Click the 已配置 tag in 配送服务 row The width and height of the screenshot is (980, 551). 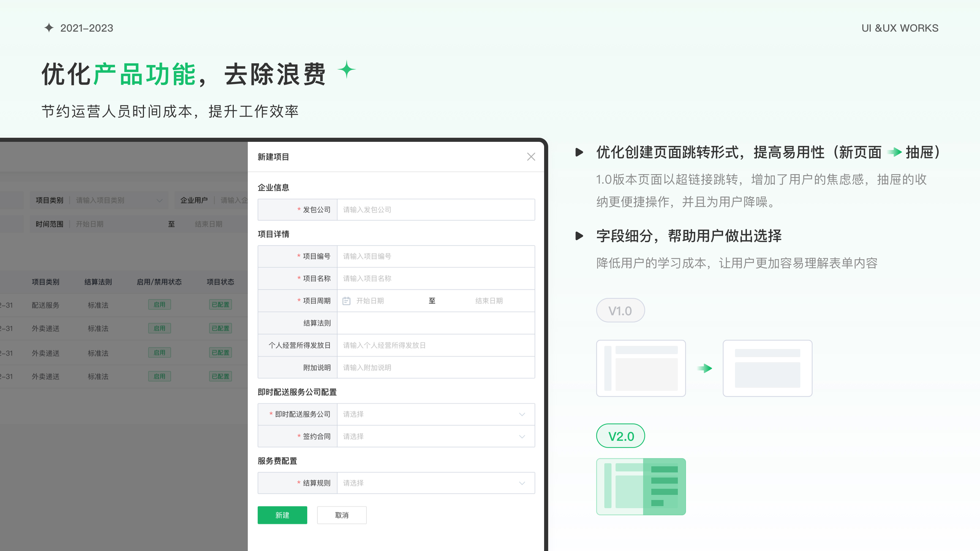[x=220, y=305]
